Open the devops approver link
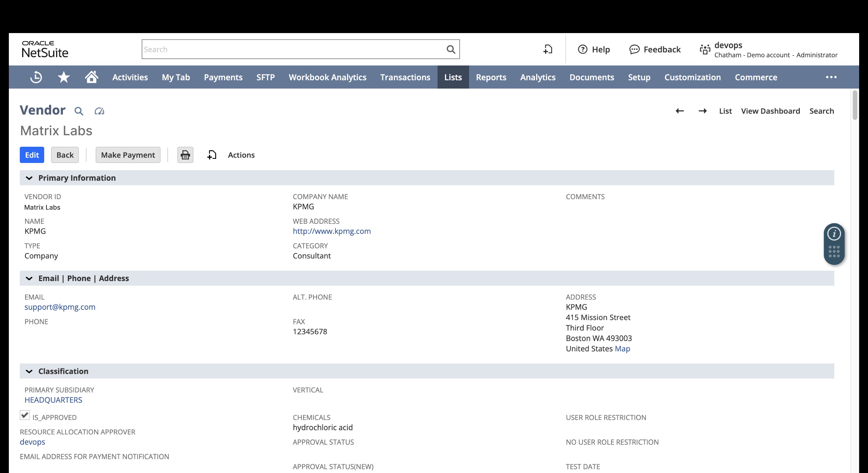868x473 pixels. (x=32, y=442)
